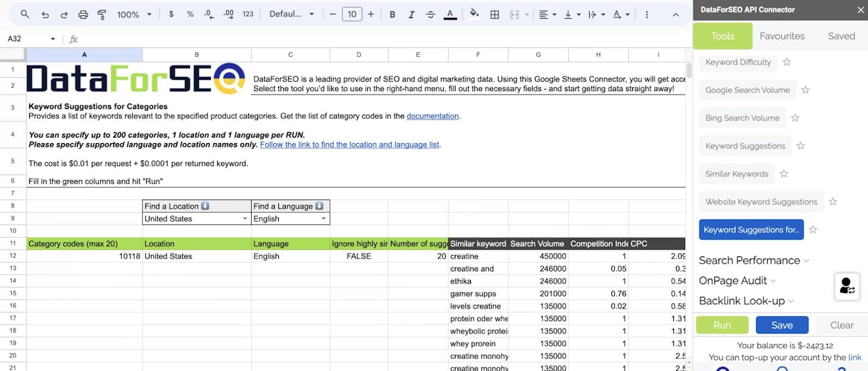Favourite the Bing Search Volume tool
The image size is (868, 371).
(x=795, y=118)
